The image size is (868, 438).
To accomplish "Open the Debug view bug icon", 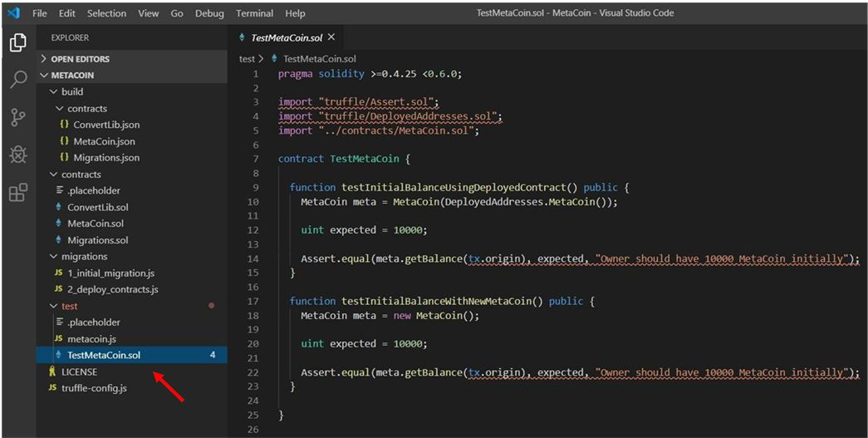I will (17, 155).
